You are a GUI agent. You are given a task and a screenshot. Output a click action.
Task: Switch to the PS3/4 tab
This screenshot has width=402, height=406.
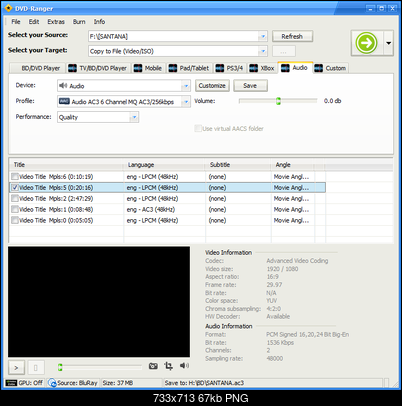tap(230, 68)
